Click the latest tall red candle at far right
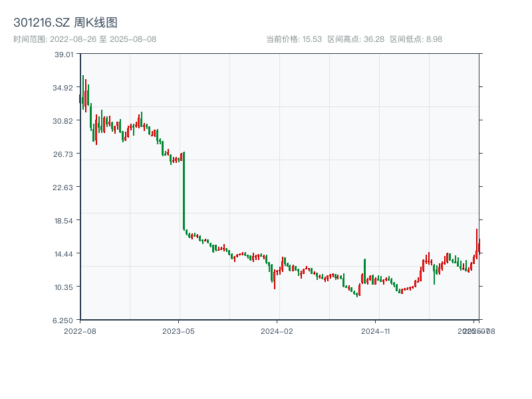This screenshot has width=532, height=399. click(x=477, y=243)
